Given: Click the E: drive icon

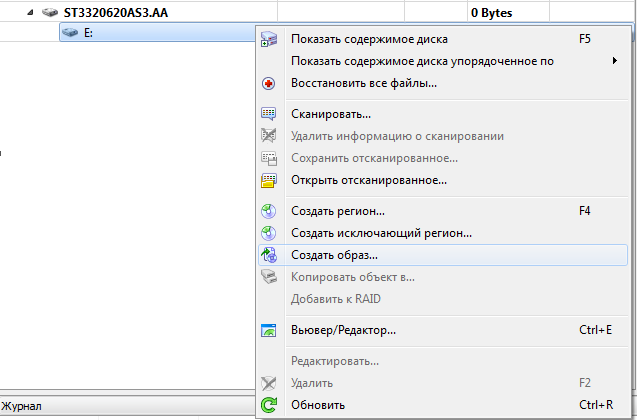Looking at the screenshot, I should point(70,33).
